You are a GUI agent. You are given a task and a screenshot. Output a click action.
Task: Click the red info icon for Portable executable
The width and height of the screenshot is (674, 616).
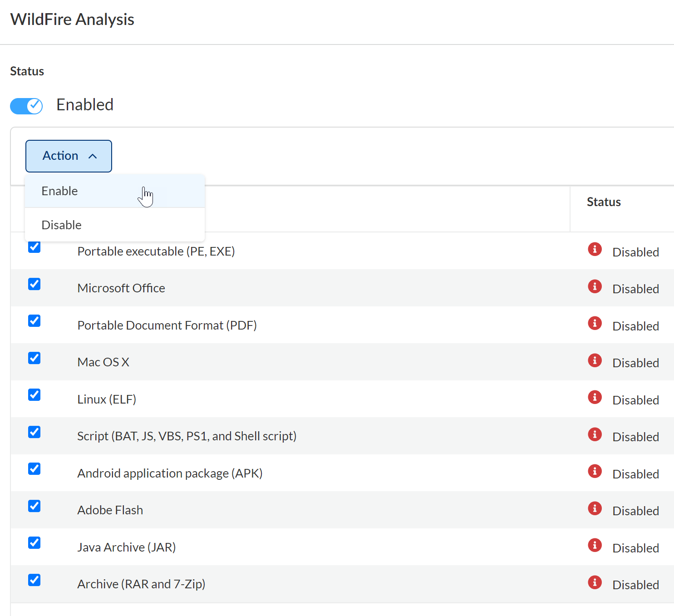(595, 249)
